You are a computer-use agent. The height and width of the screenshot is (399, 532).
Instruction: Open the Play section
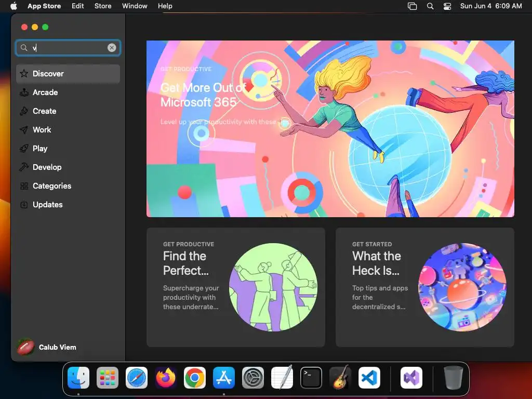pos(68,148)
